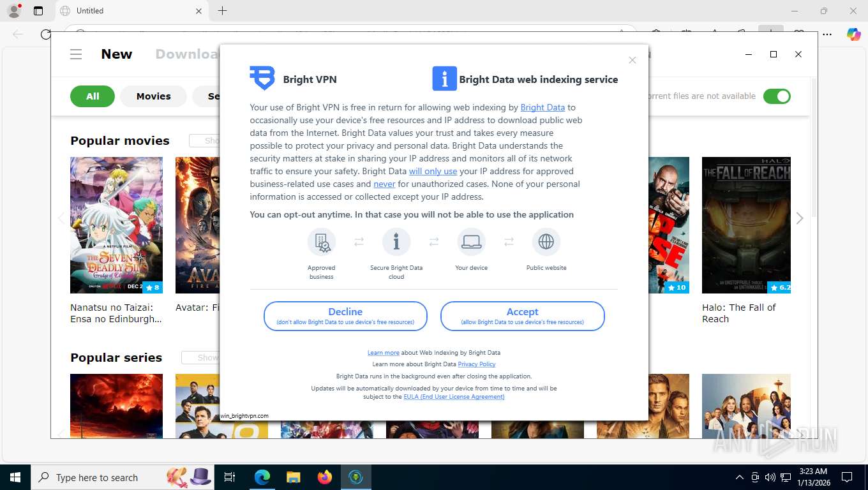Open the notification center icon
Image resolution: width=868 pixels, height=490 pixels.
pyautogui.click(x=847, y=477)
